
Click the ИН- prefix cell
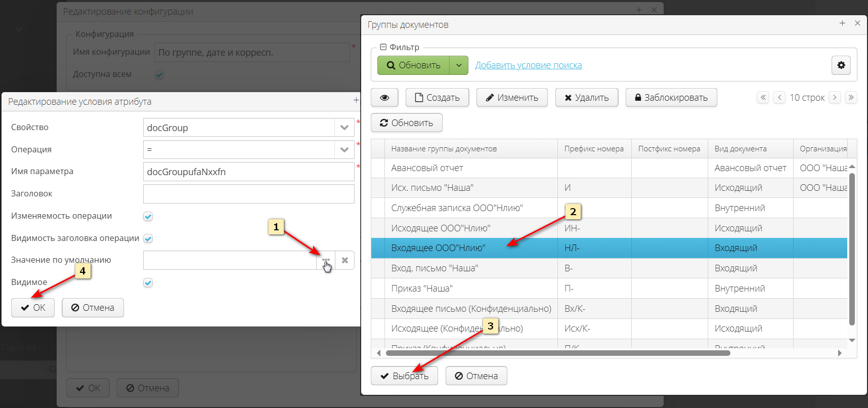(x=594, y=228)
